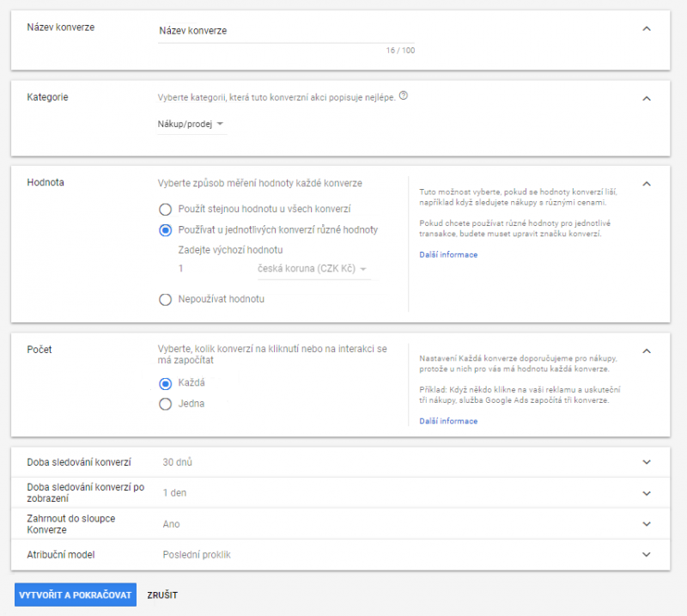Viewport: 687px width, 616px height.
Task: Select 'Použít stejnou hodnotu u všech konverzí'
Action: click(x=166, y=209)
